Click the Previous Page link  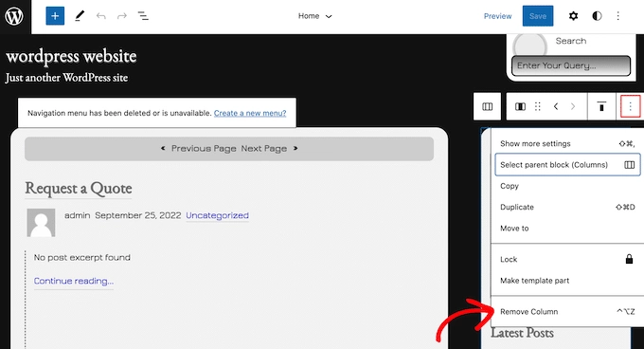click(199, 148)
